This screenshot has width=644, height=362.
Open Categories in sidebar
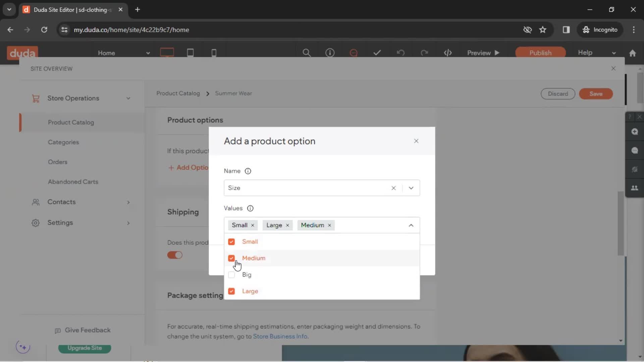click(63, 142)
